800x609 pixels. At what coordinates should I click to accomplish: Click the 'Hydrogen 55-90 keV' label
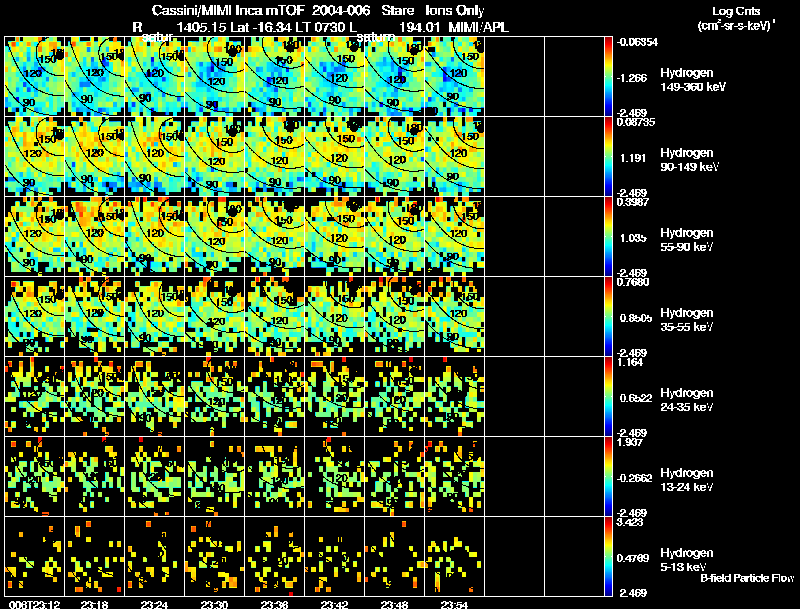[x=687, y=240]
